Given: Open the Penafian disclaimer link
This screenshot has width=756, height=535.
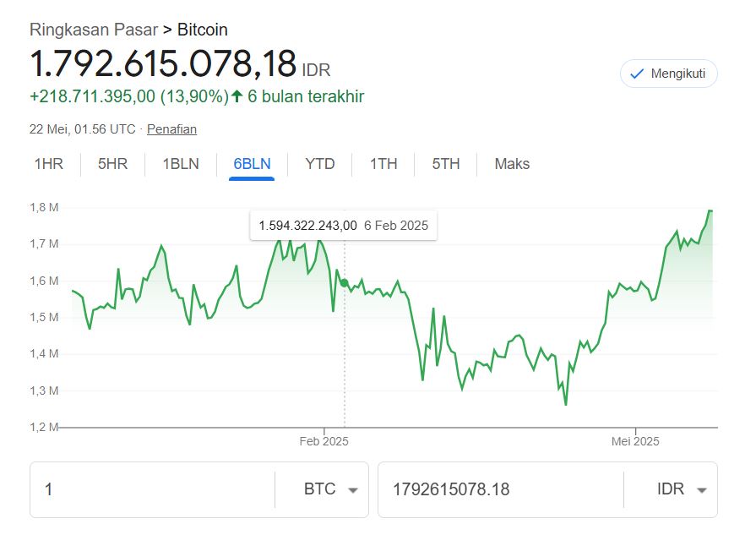Looking at the screenshot, I should (171, 129).
